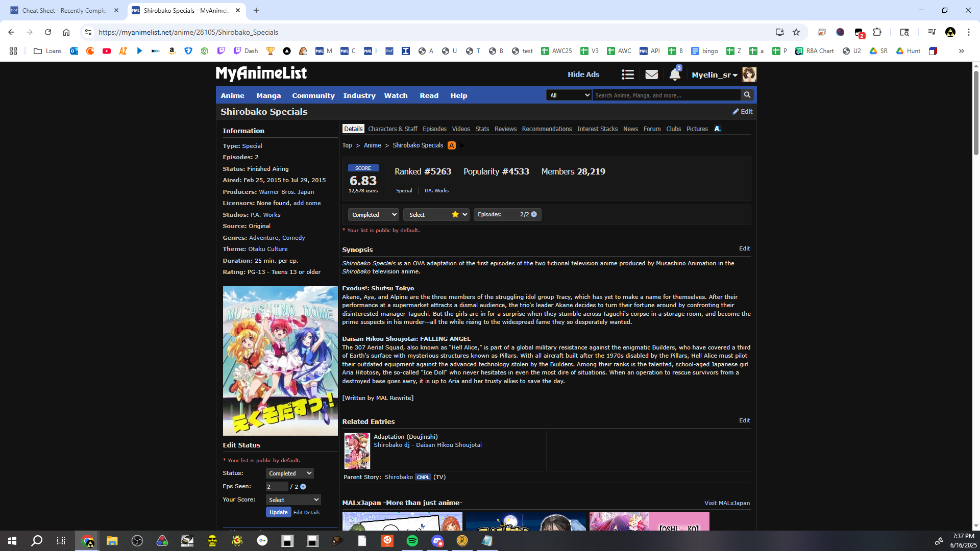Click the user profile avatar picture
The height and width of the screenshot is (551, 980).
[749, 74]
